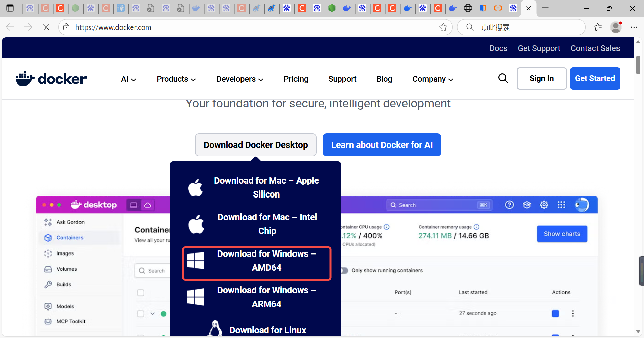Expand the Products navigation dropdown
The width and height of the screenshot is (644, 338).
click(176, 79)
